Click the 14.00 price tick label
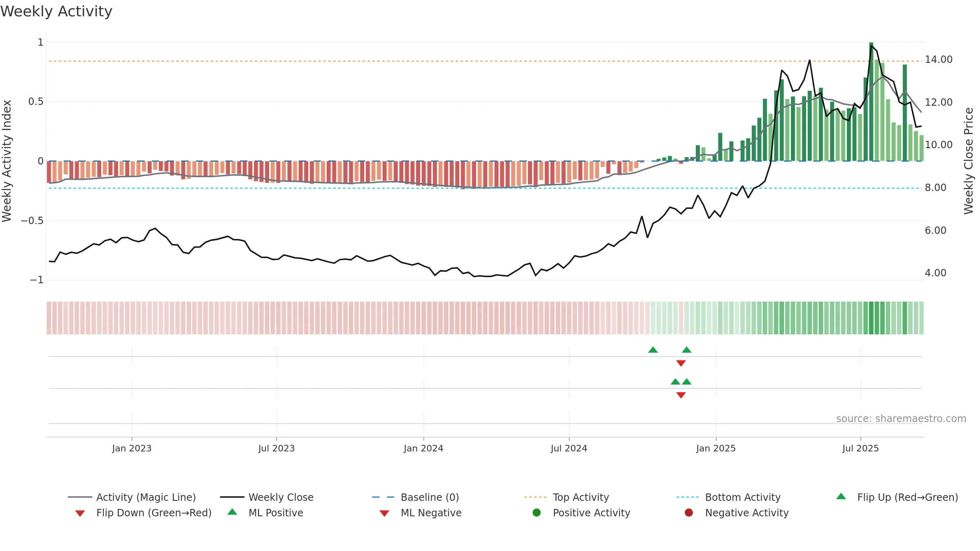 point(939,60)
